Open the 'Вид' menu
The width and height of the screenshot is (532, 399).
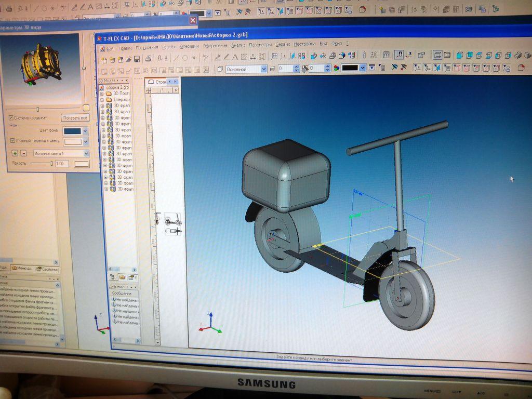[x=323, y=44]
